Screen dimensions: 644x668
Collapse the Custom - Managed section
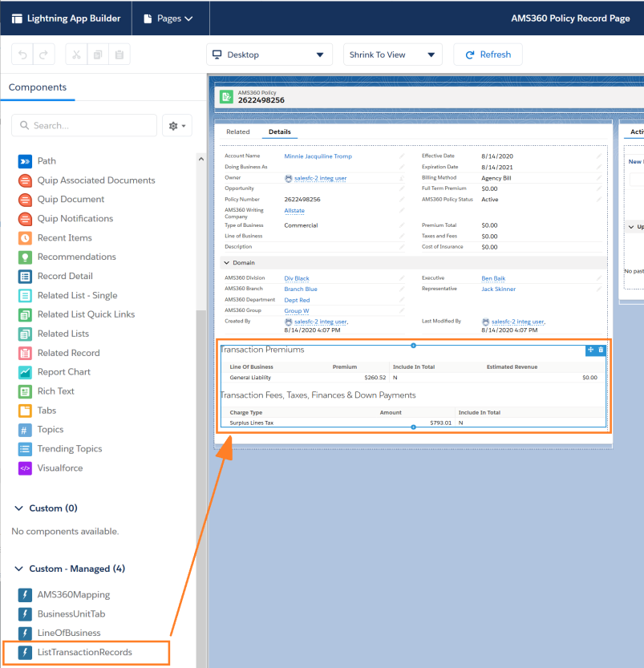19,569
